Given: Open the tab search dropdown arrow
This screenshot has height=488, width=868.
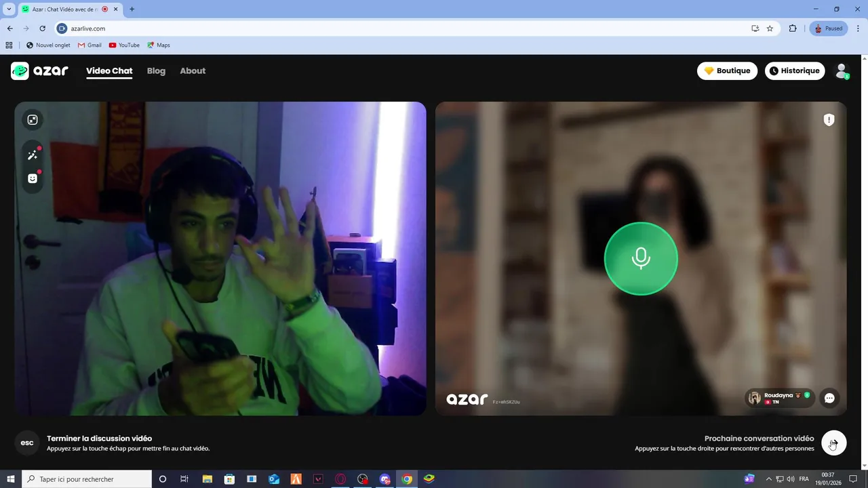Looking at the screenshot, I should [9, 9].
